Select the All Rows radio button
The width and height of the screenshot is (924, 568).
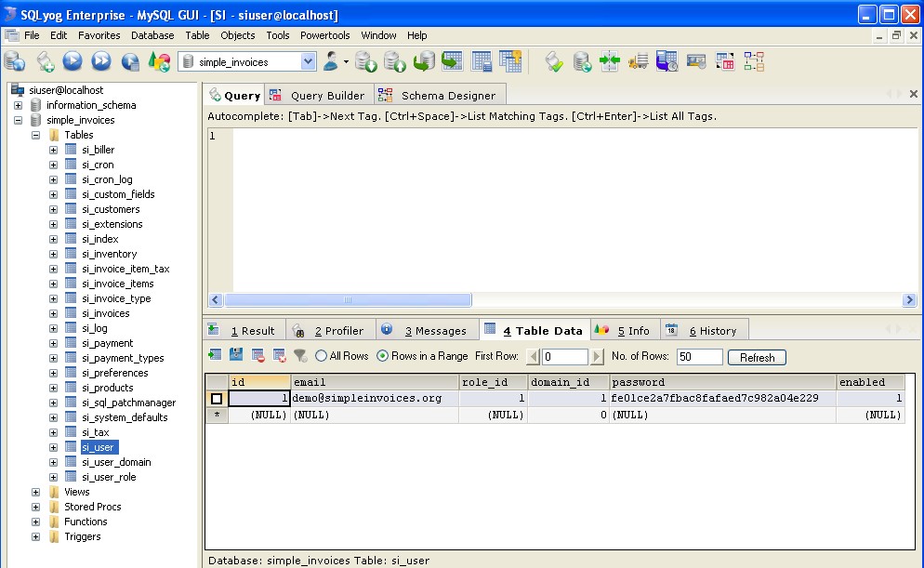pos(321,356)
